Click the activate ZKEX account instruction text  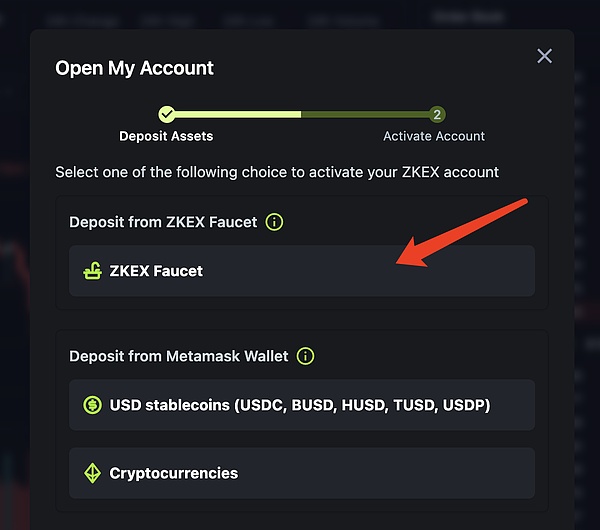[x=277, y=172]
